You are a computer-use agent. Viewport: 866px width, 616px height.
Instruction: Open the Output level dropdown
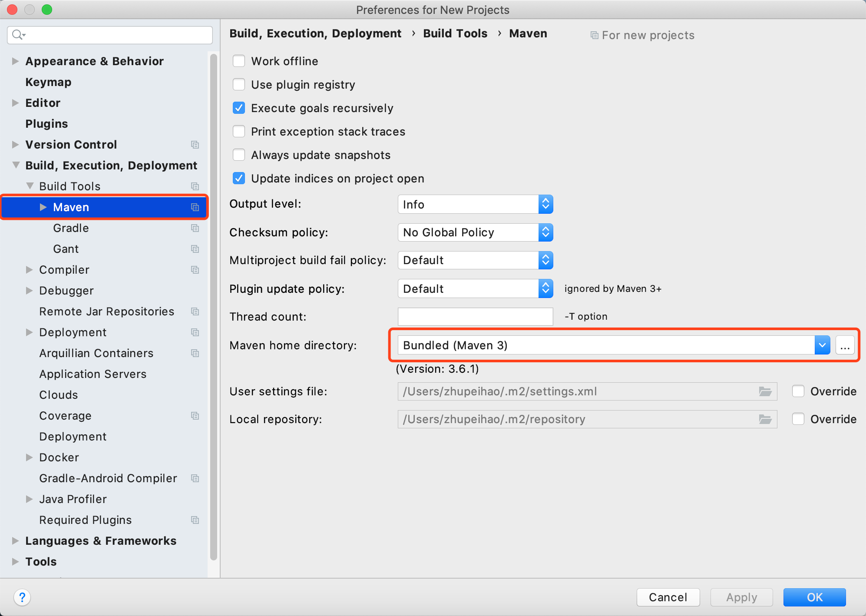point(475,205)
